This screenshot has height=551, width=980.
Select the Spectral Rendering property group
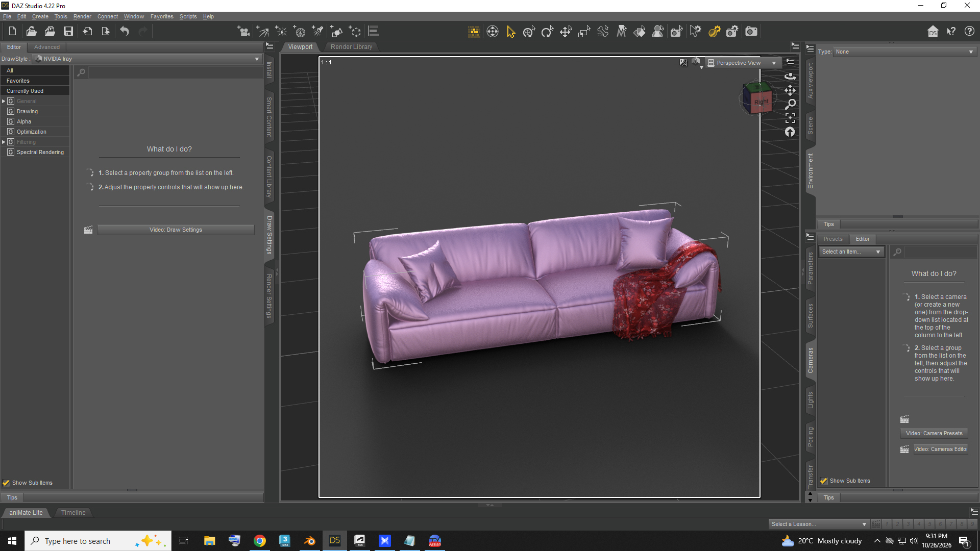pos(40,152)
